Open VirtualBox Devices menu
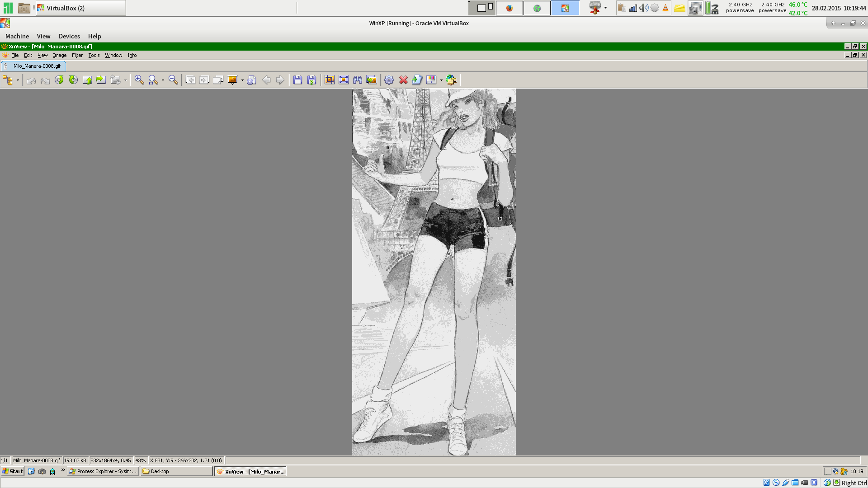 (x=69, y=36)
